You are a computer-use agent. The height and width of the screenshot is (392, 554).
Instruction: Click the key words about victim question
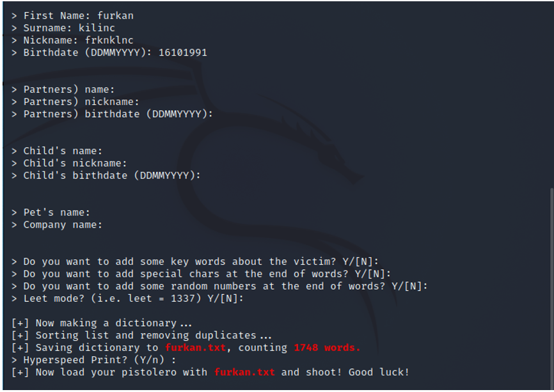pos(195,262)
